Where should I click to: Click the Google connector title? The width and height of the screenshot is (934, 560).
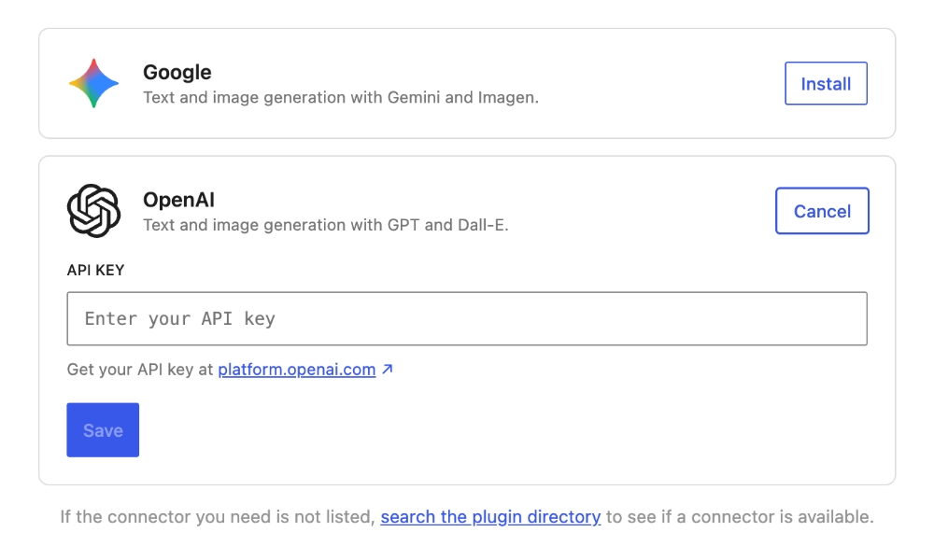177,72
